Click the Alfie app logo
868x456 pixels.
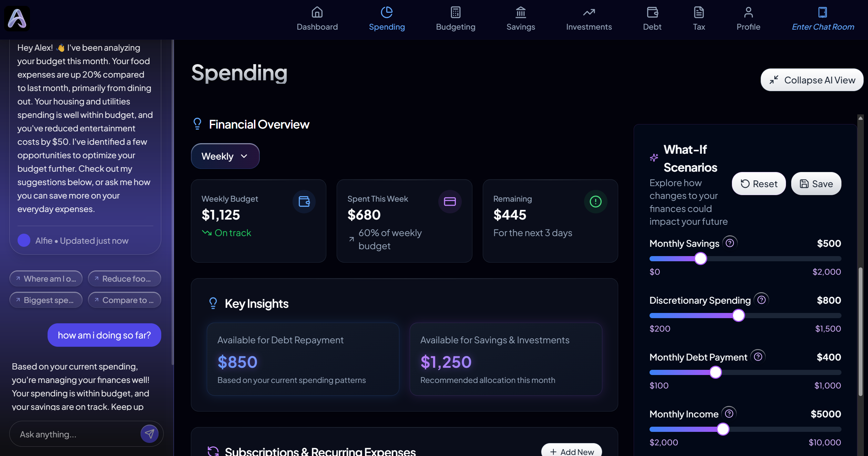17,19
